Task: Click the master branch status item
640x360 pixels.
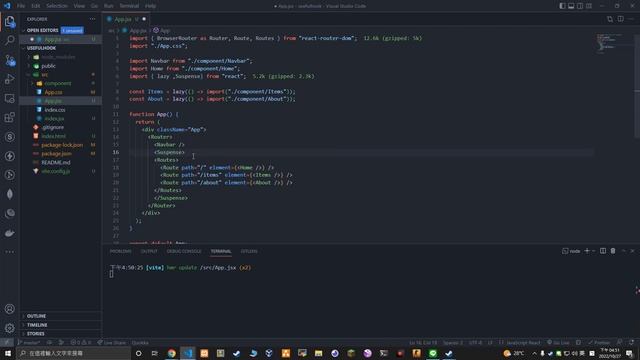Action: click(29, 342)
